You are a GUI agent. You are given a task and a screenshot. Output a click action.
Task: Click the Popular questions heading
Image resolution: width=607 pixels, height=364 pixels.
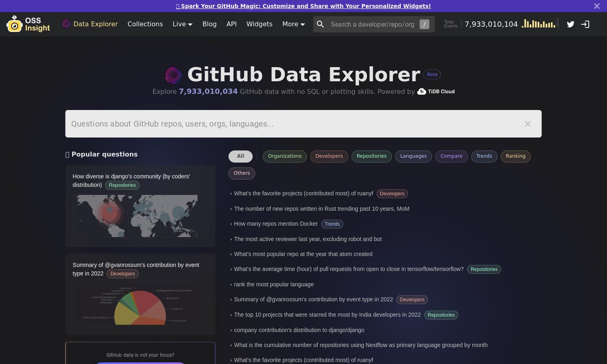tap(102, 154)
